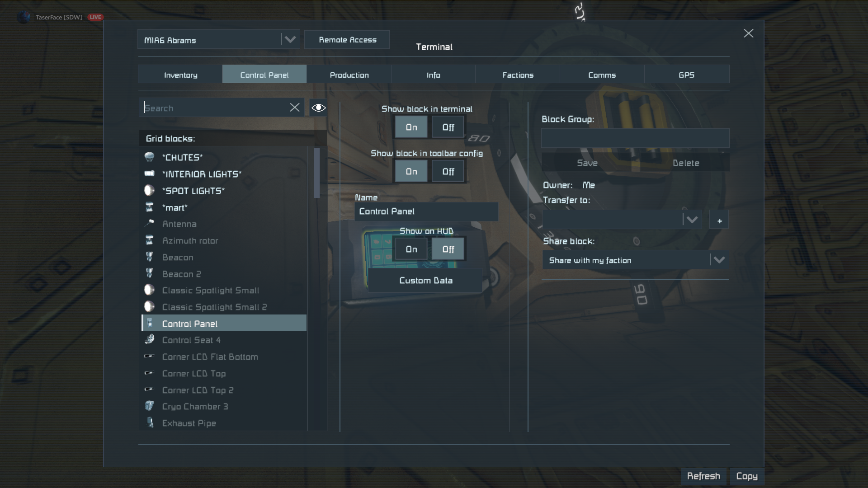
Task: Expand the Transfer to dropdown
Action: point(692,220)
